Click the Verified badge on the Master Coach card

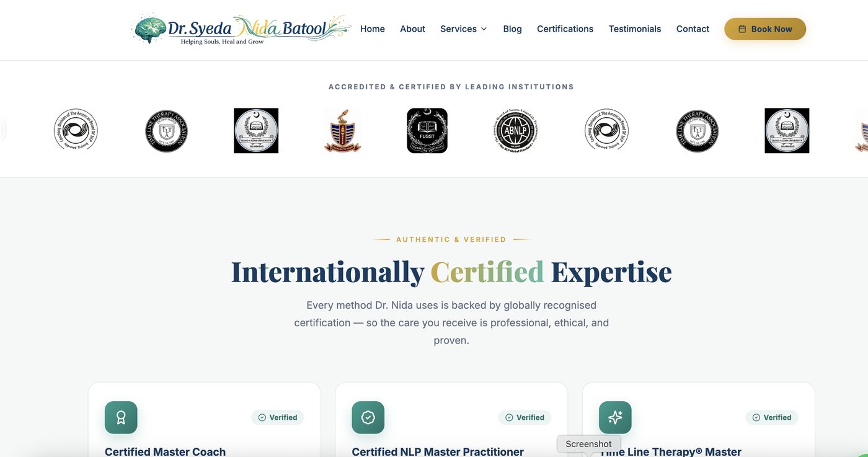278,417
